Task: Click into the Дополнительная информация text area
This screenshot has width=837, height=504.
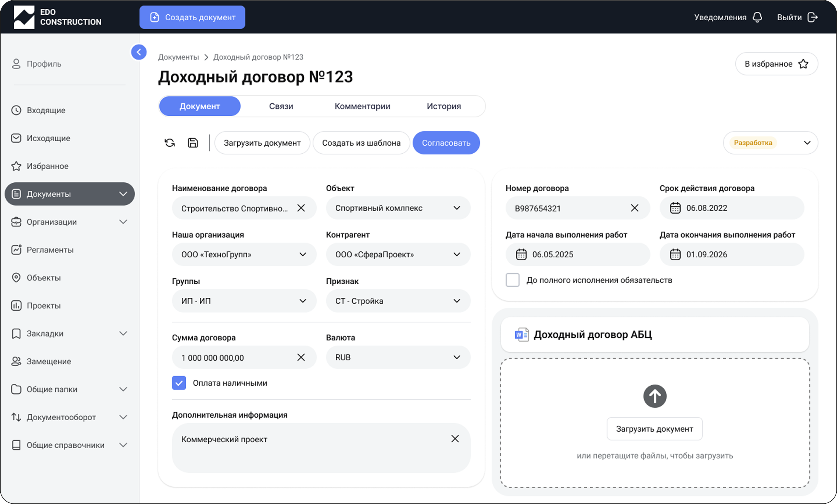Action: [x=321, y=448]
